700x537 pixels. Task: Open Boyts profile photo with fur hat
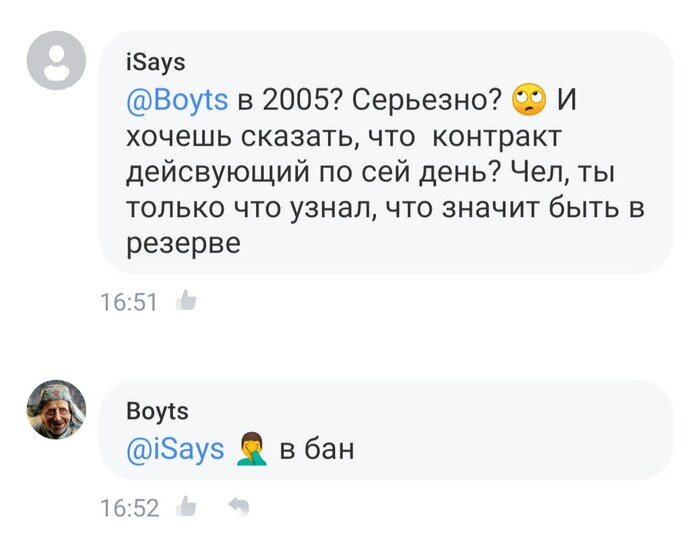(x=56, y=411)
